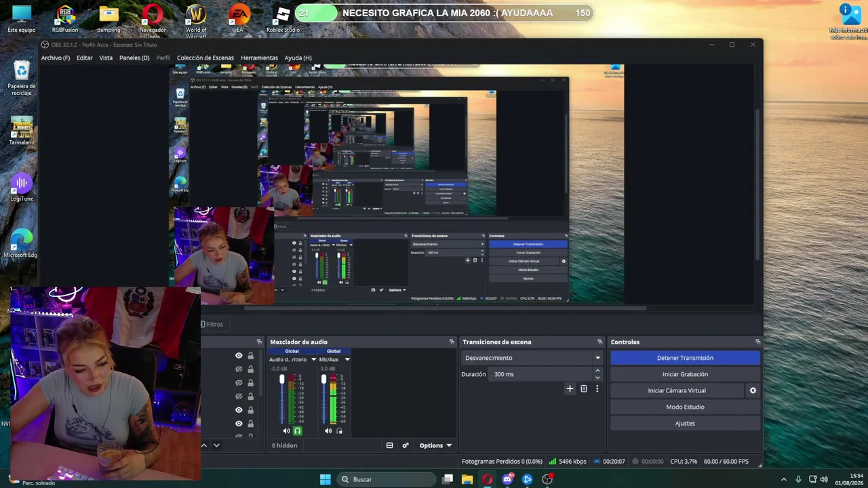Open the Ayuda menu

point(298,58)
